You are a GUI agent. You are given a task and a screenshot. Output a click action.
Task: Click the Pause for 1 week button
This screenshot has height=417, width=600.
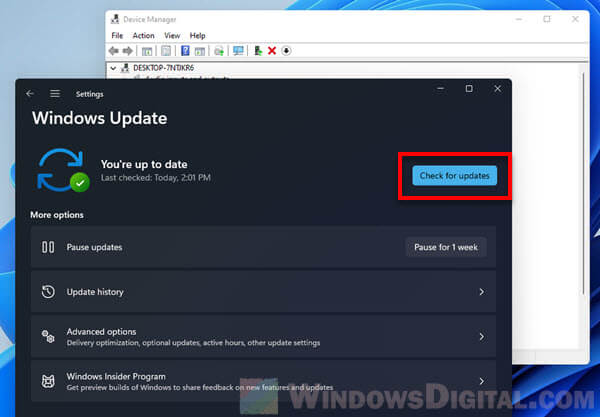coord(446,247)
